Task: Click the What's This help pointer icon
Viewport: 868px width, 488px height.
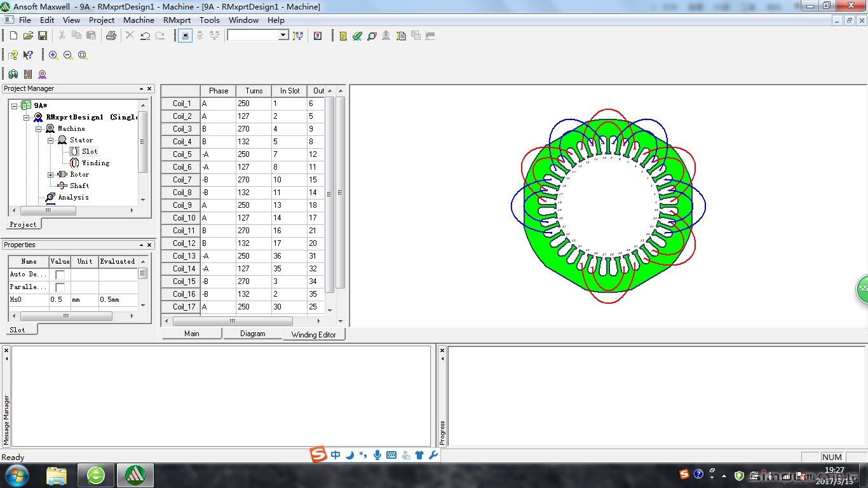Action: click(x=28, y=55)
